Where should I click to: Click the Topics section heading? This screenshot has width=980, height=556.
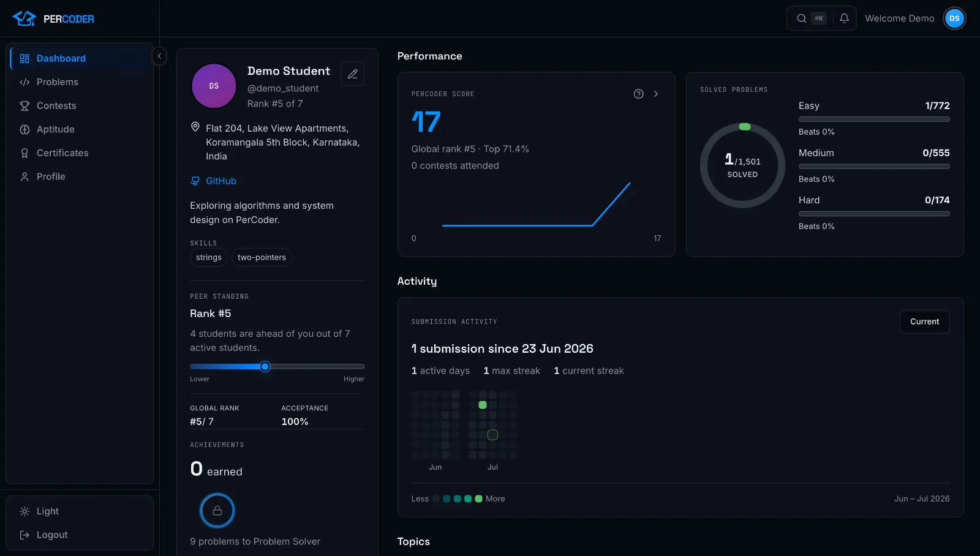tap(413, 542)
